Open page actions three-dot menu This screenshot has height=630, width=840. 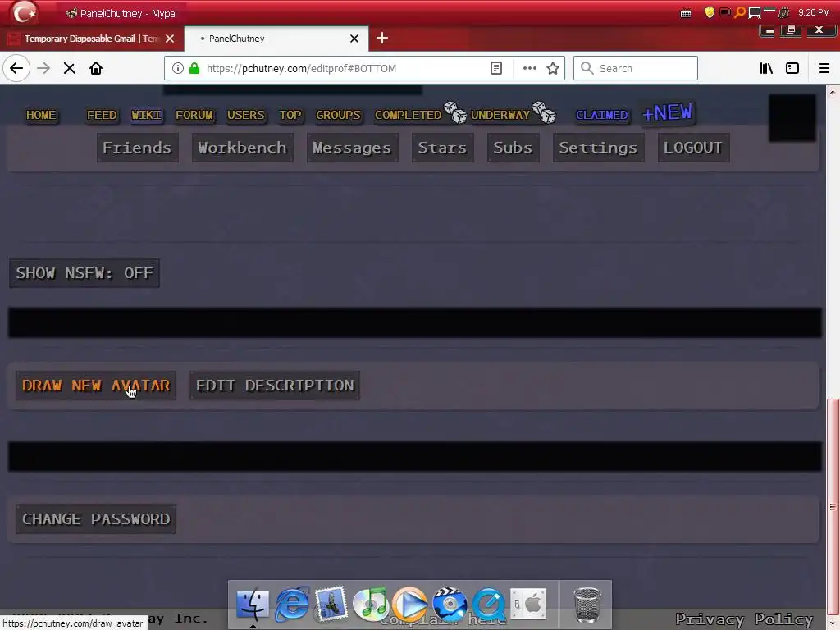[530, 68]
